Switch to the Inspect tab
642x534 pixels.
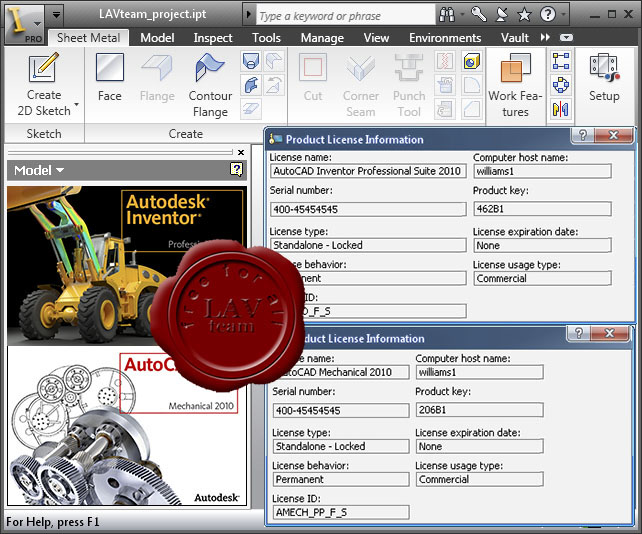tap(213, 38)
